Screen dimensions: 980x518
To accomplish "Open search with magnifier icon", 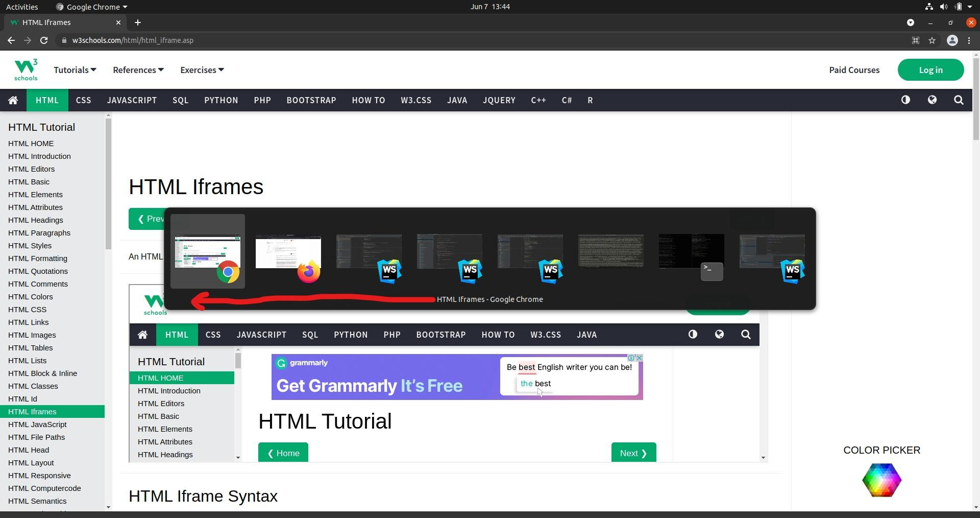I will point(959,100).
